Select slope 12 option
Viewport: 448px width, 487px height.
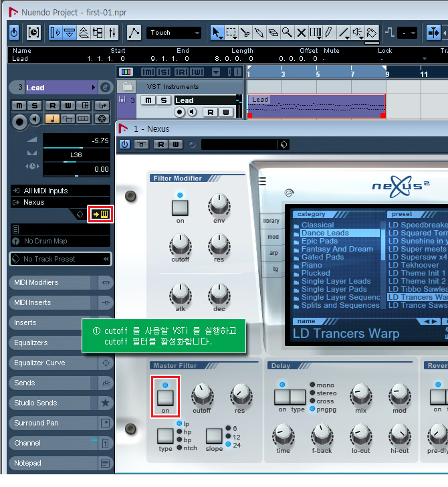tap(229, 436)
